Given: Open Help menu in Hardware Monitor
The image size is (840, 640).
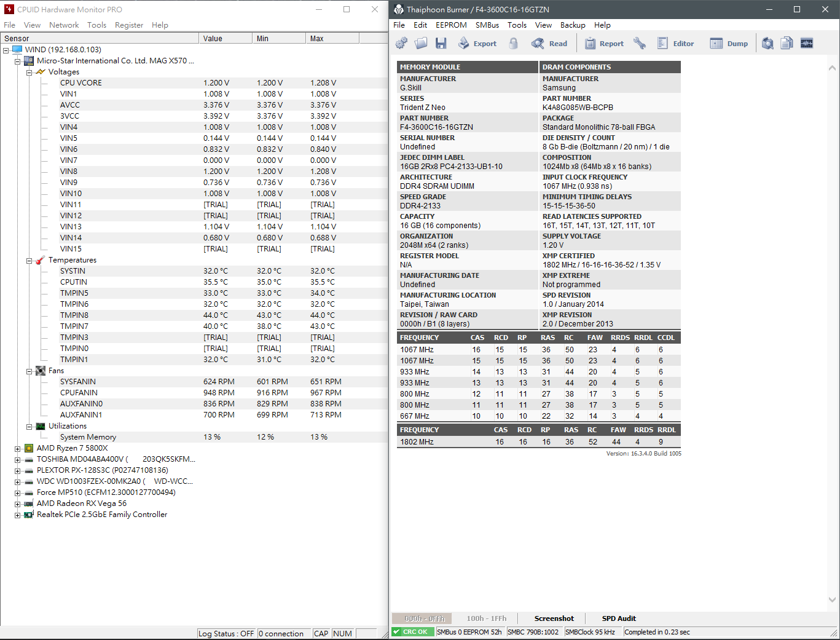Looking at the screenshot, I should pyautogui.click(x=160, y=25).
